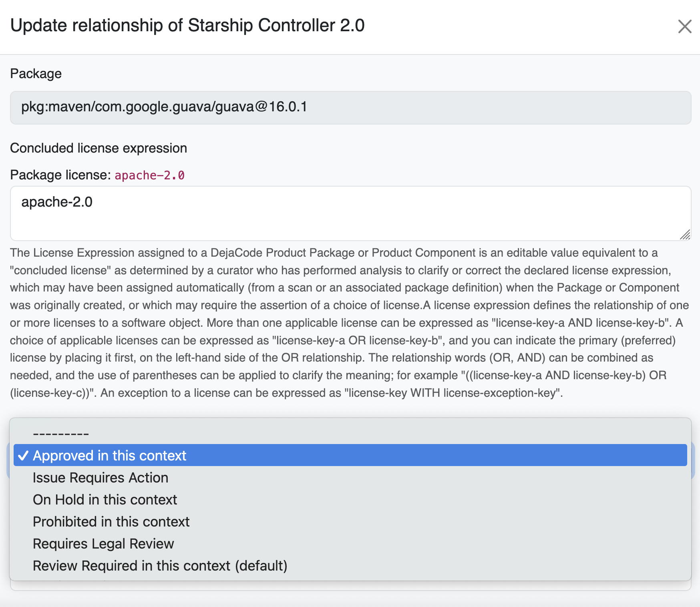Click the Package label
700x607 pixels.
tap(36, 74)
